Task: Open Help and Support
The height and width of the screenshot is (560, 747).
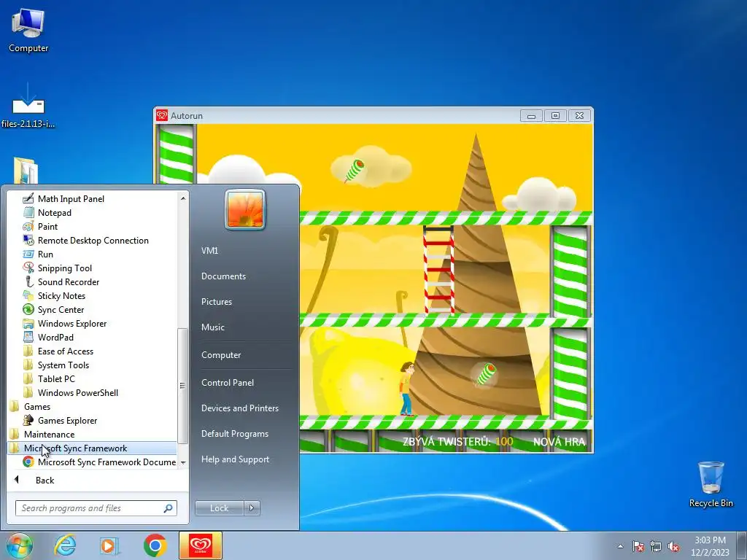Action: (235, 459)
